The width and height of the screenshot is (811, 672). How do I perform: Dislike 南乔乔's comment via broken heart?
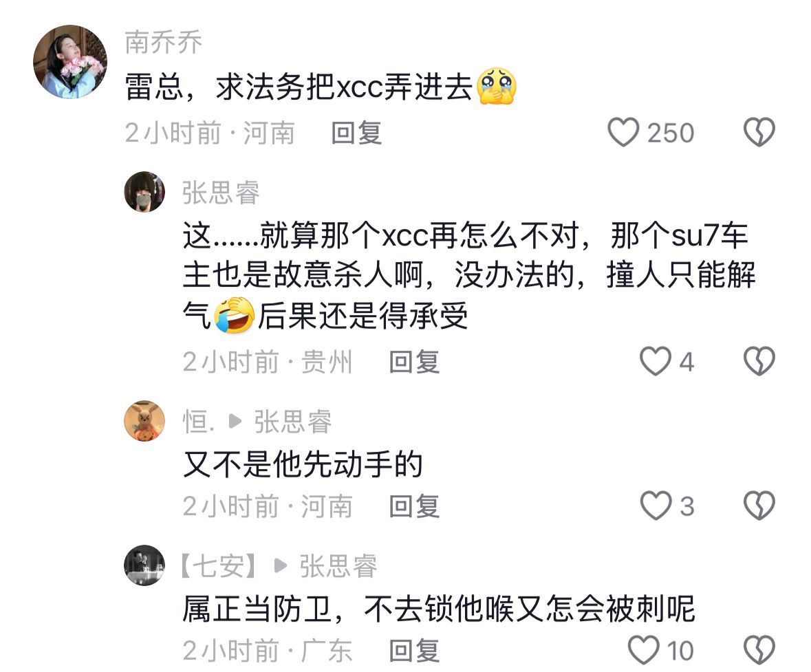pos(759,132)
